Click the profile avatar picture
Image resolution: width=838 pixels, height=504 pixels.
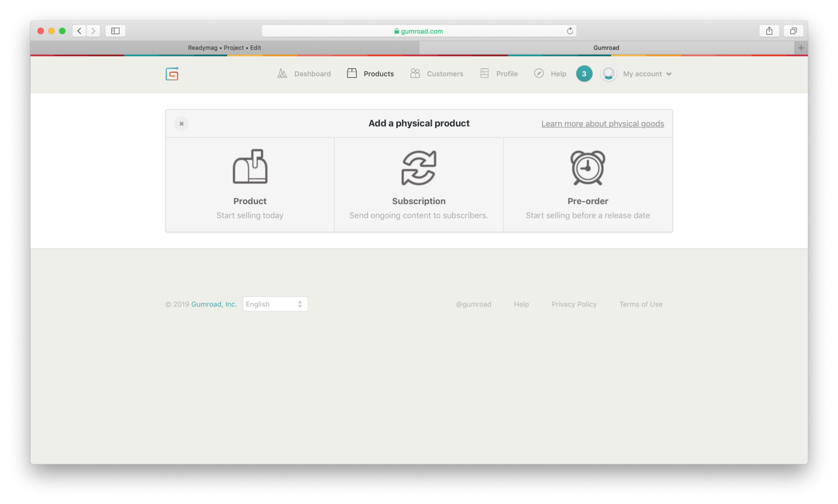[608, 74]
